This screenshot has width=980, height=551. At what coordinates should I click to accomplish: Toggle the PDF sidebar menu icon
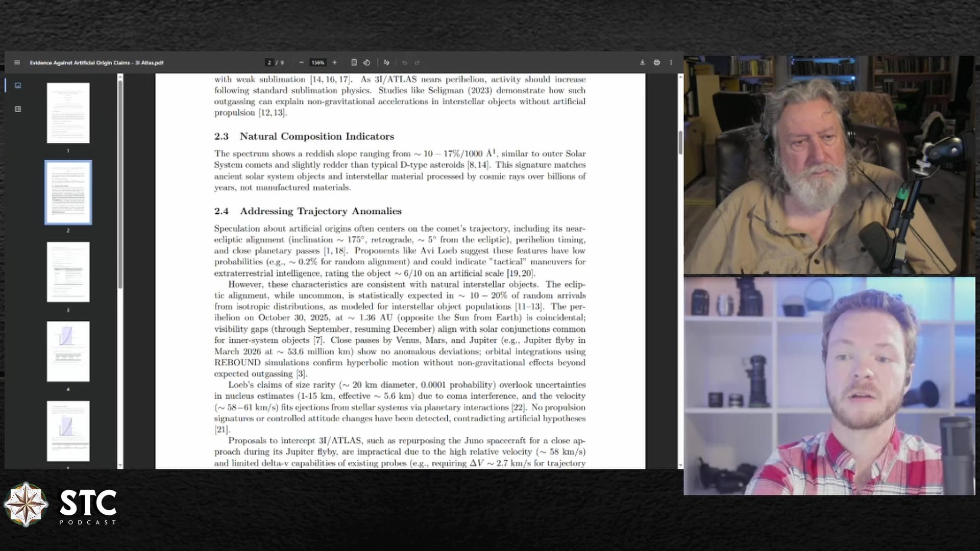pyautogui.click(x=17, y=63)
